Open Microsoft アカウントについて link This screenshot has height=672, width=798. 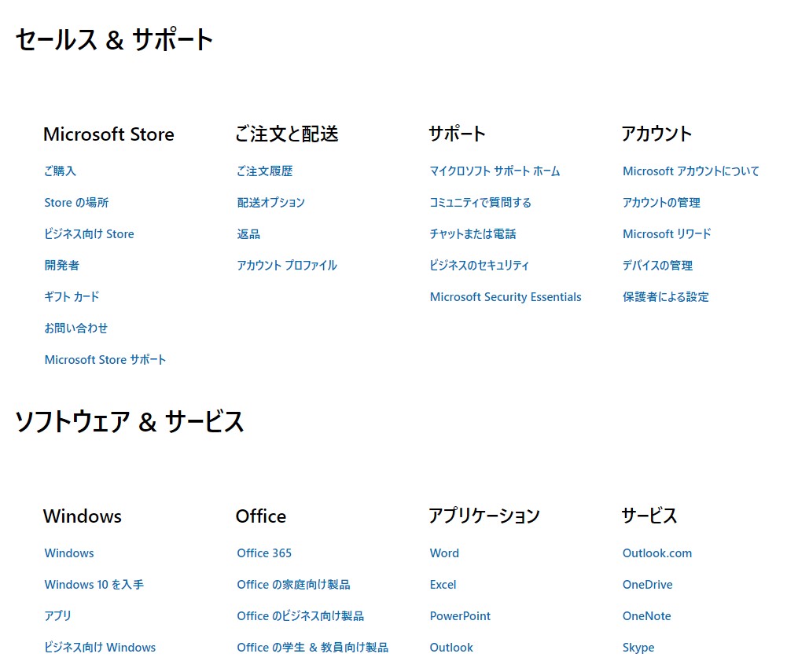coord(690,171)
